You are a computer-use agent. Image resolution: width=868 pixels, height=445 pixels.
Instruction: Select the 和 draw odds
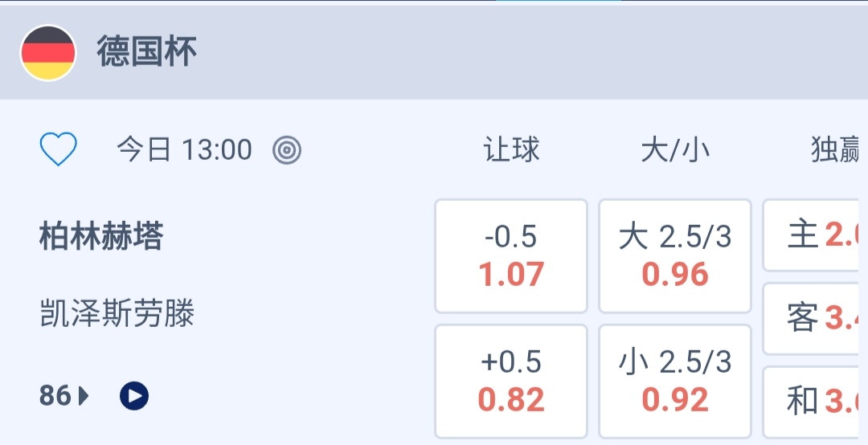click(x=815, y=401)
